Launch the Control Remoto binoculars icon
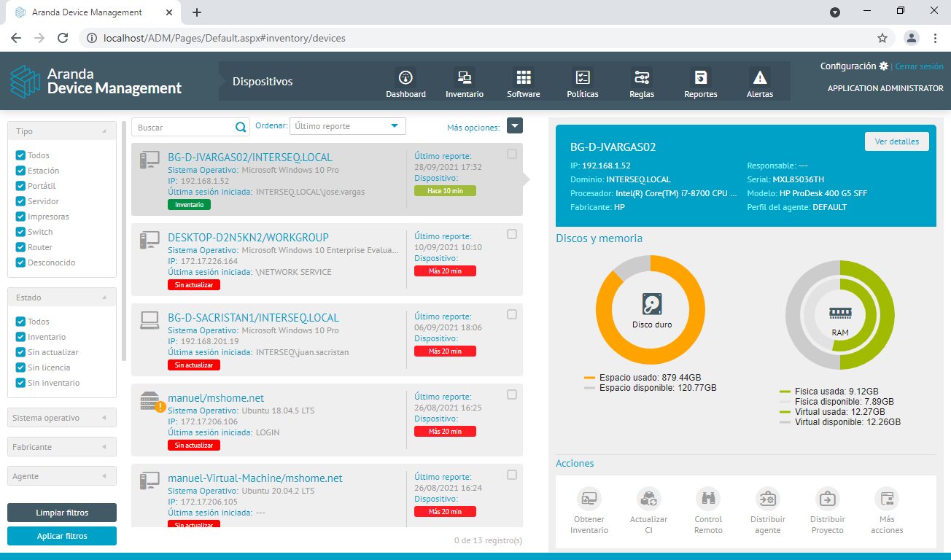The image size is (951, 560). tap(708, 499)
